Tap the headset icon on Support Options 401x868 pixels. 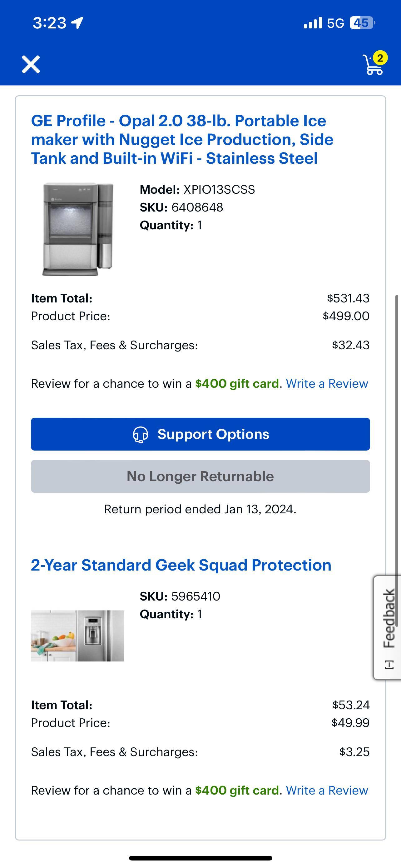141,435
